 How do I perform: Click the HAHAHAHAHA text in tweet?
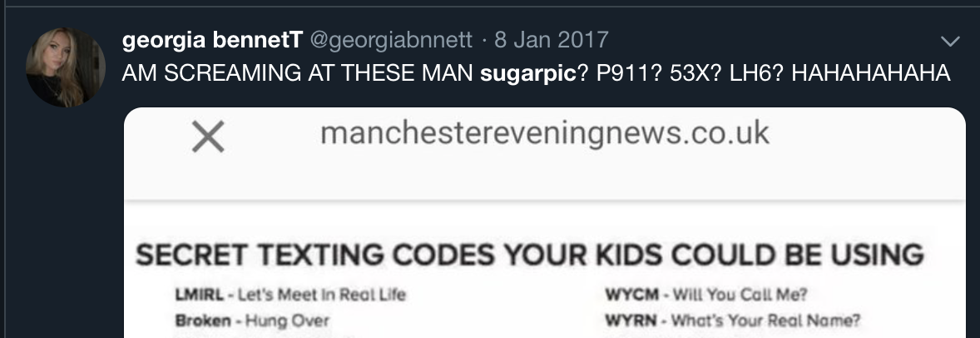(x=871, y=73)
